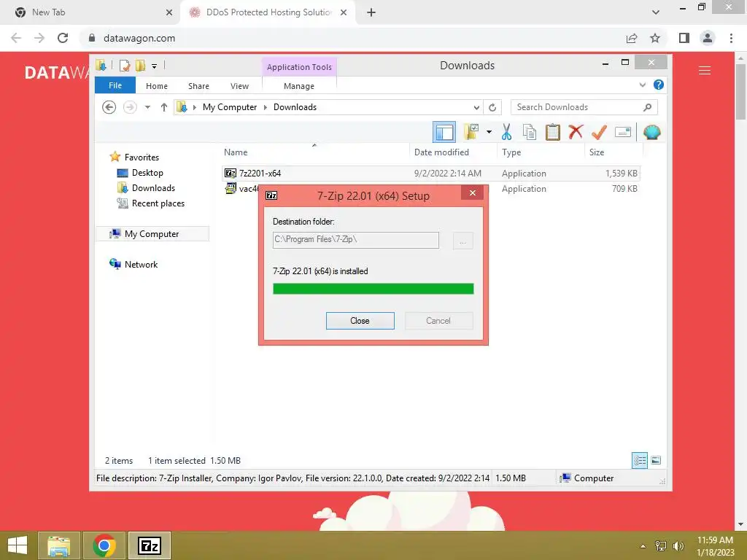Select Favorites in the navigation pane
The height and width of the screenshot is (560, 747).
142,157
